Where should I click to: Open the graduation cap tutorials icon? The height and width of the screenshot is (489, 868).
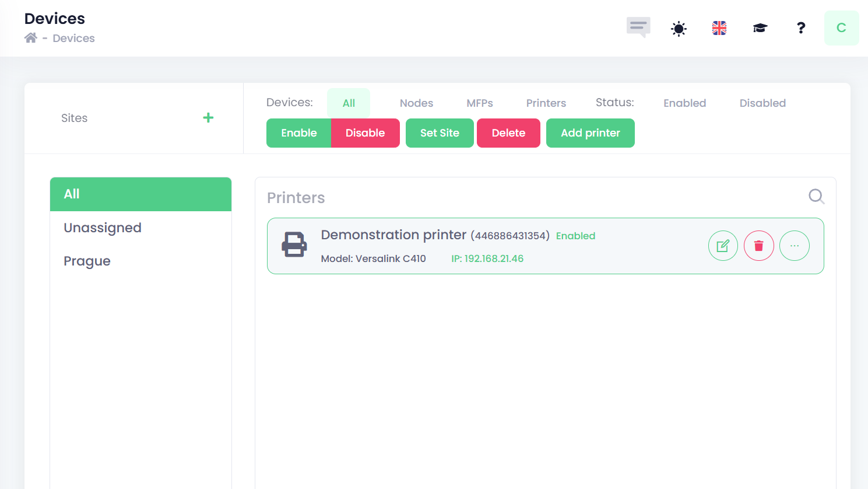[760, 28]
